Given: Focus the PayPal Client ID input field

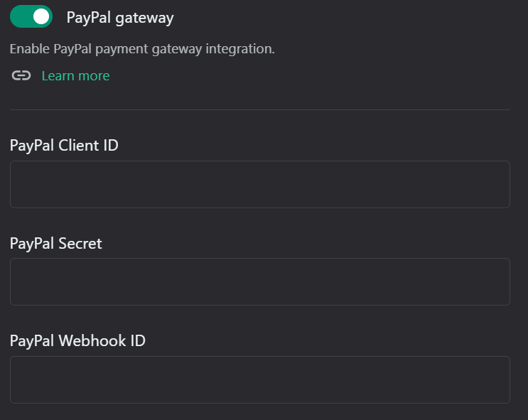Looking at the screenshot, I should point(260,184).
